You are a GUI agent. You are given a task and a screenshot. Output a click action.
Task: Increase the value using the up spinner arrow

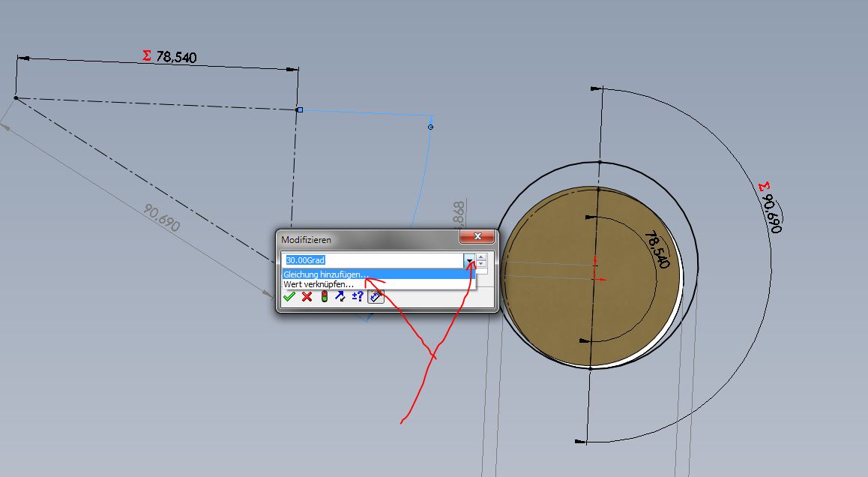481,257
